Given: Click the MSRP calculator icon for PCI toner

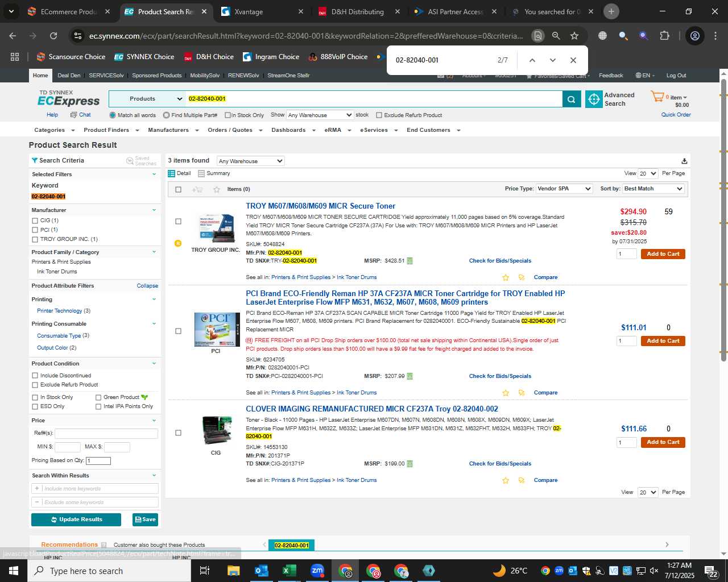Looking at the screenshot, I should click(410, 376).
